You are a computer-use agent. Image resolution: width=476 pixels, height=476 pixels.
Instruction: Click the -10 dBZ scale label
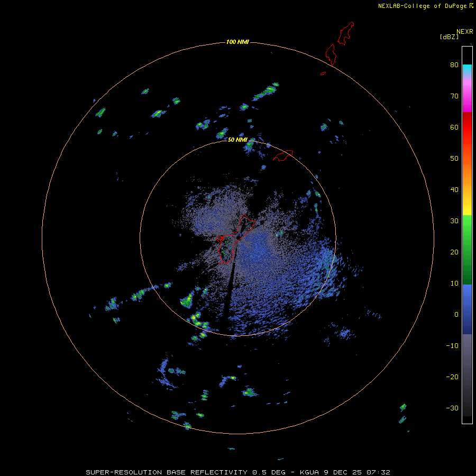tap(452, 346)
